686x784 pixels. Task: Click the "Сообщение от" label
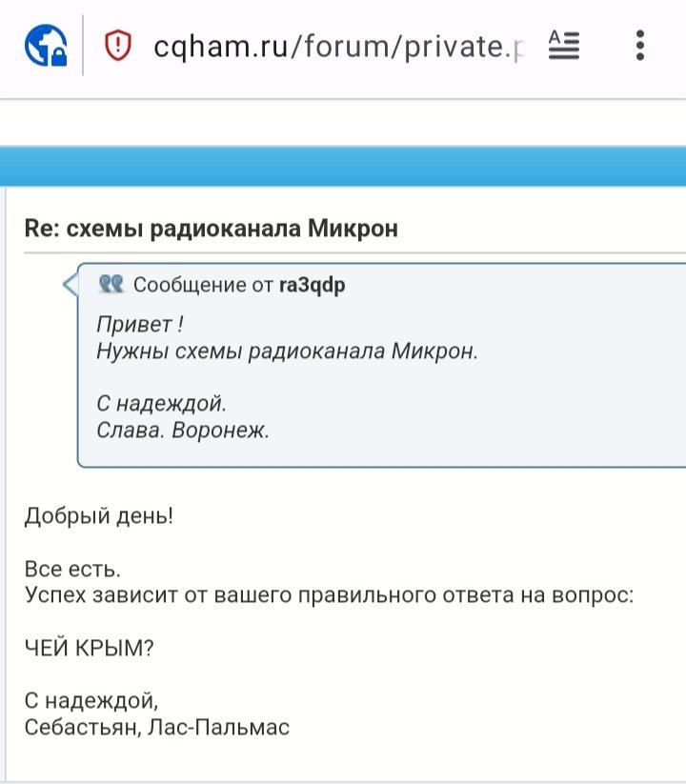204,285
